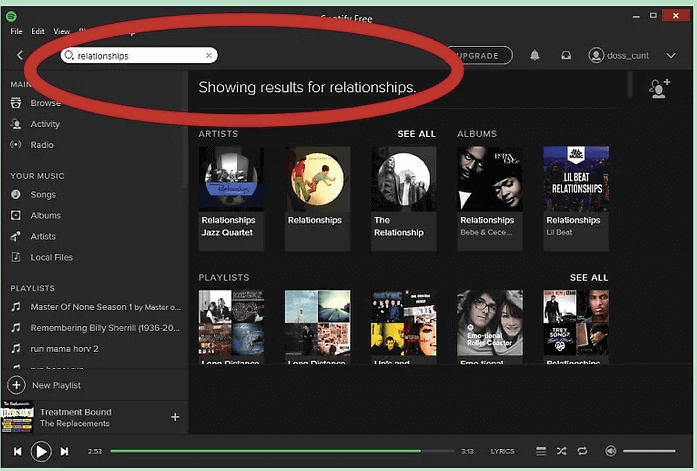Viewport: 697px width, 471px height.
Task: Open the playlist with Trey Songz cover
Action: point(576,327)
